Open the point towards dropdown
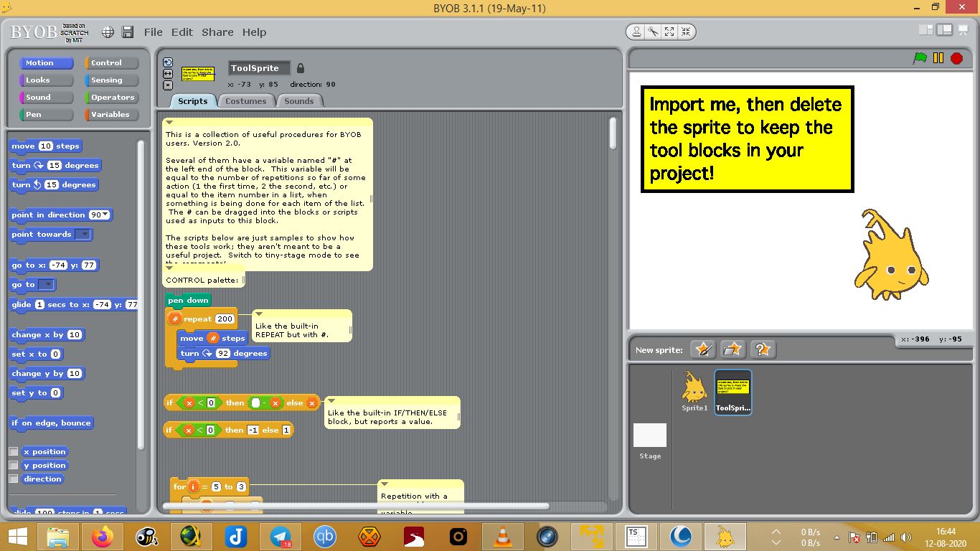Image resolution: width=980 pixels, height=551 pixels. pyautogui.click(x=83, y=235)
